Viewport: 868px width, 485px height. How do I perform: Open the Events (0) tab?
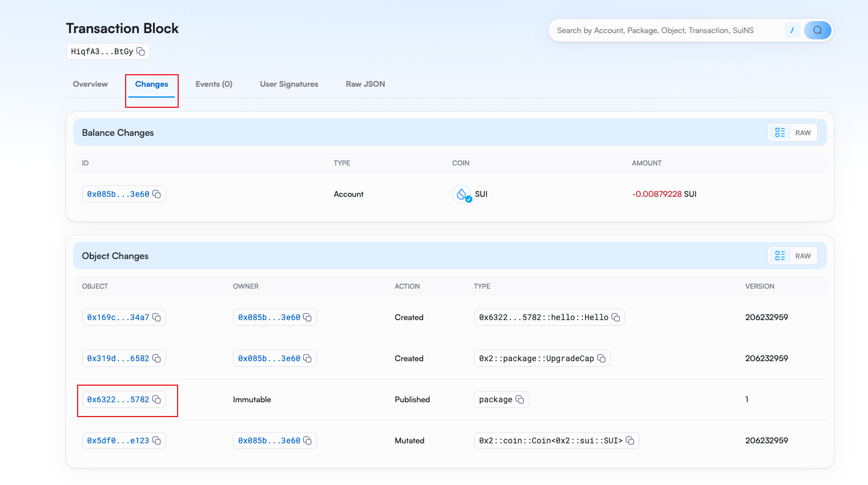[x=214, y=84]
